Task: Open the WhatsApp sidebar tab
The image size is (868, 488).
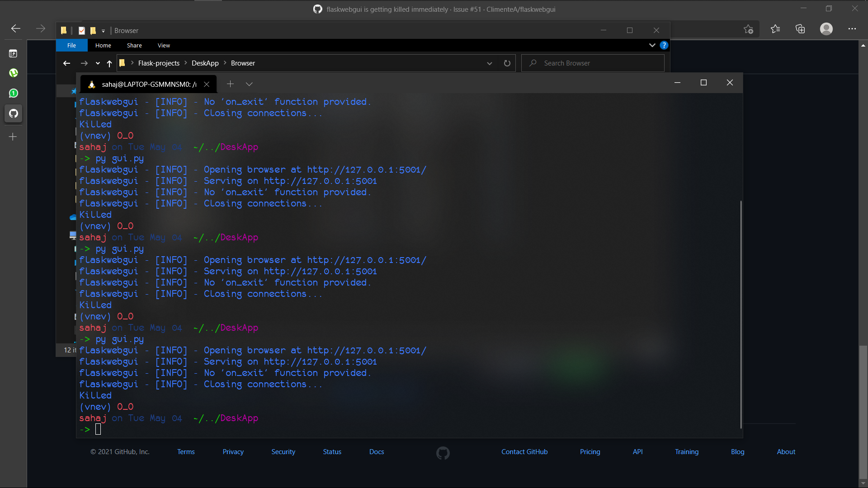Action: coord(14,93)
